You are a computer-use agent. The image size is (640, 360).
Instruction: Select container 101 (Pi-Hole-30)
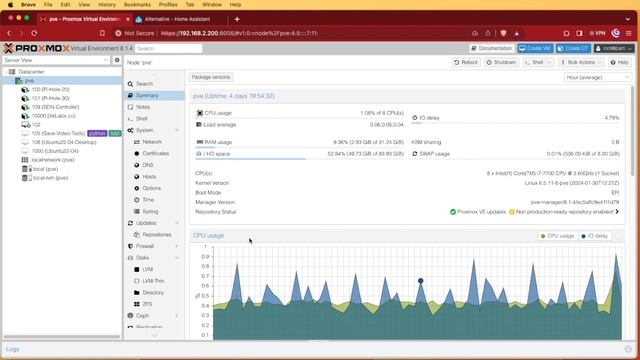point(50,98)
